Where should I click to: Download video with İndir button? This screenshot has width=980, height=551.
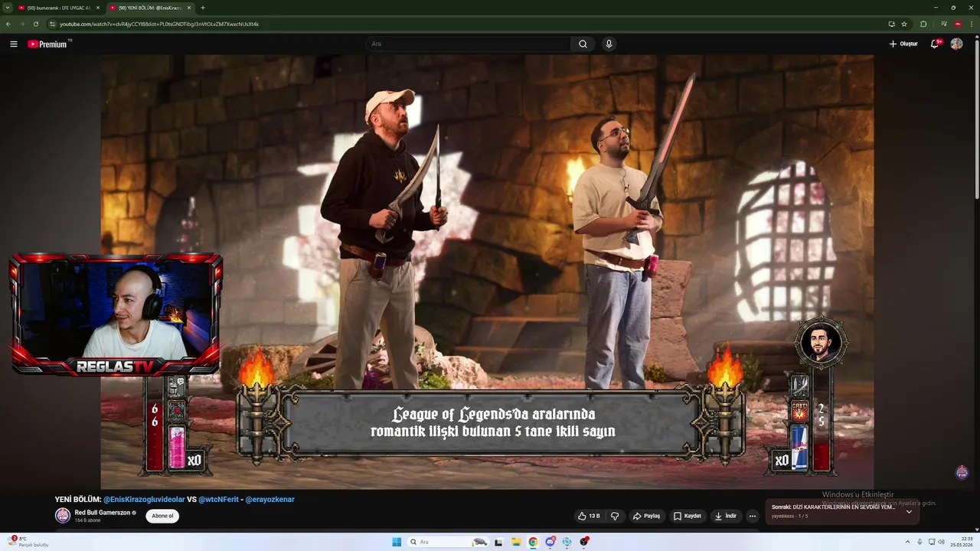pos(726,516)
